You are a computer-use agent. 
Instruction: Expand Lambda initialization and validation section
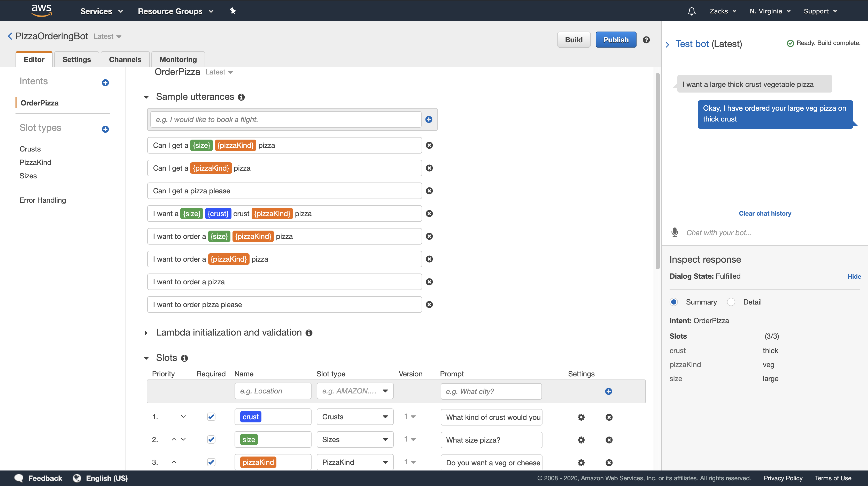[146, 333]
